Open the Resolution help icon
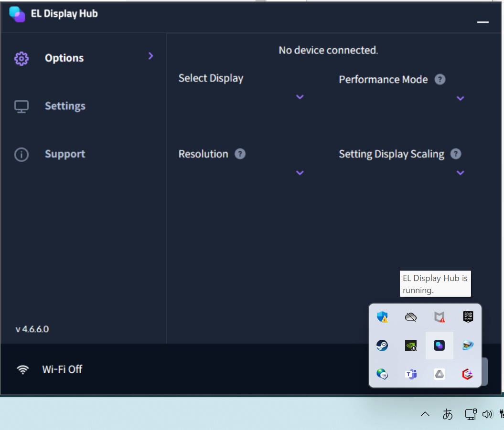This screenshot has height=430, width=504. (x=239, y=154)
